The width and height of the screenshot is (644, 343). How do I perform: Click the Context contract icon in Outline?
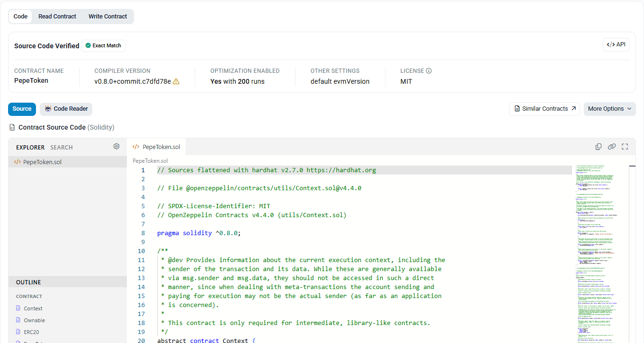(x=18, y=308)
